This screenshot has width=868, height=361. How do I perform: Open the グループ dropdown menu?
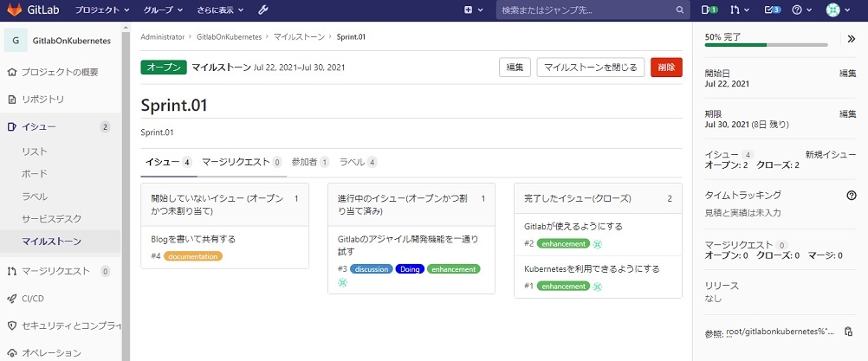pyautogui.click(x=163, y=10)
